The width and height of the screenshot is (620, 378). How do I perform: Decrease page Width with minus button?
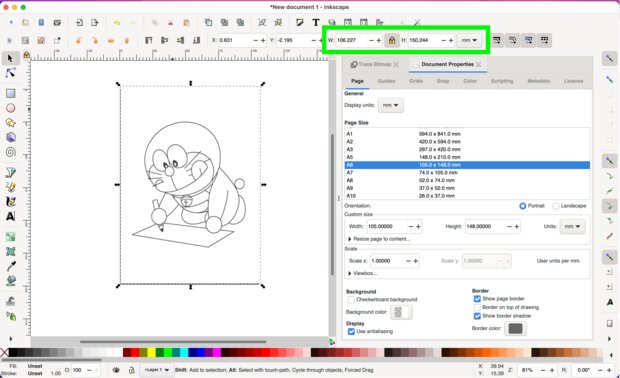tap(411, 227)
